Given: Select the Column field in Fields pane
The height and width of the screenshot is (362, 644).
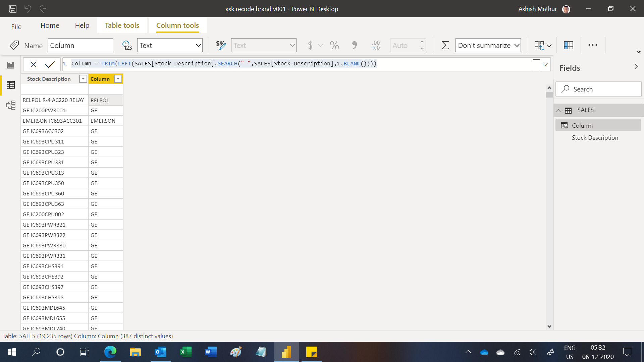Looking at the screenshot, I should [598, 125].
